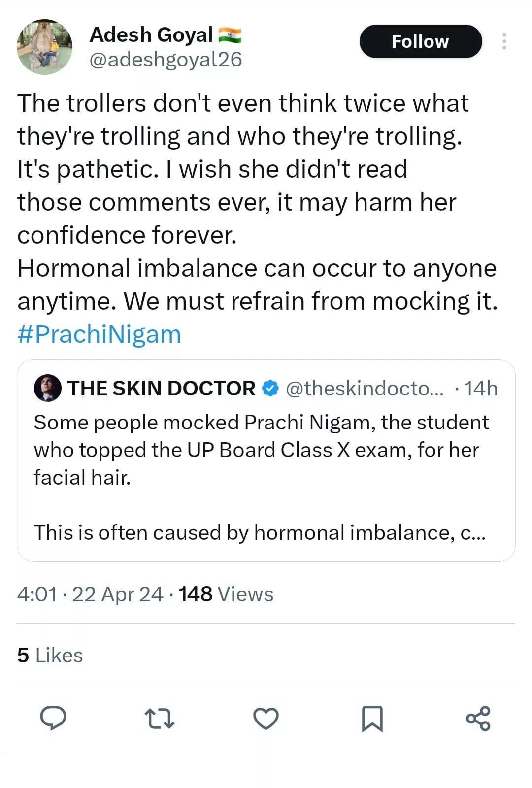Viewport: 532px width, 788px height.
Task: Click the reply speech bubble icon
Action: (53, 718)
